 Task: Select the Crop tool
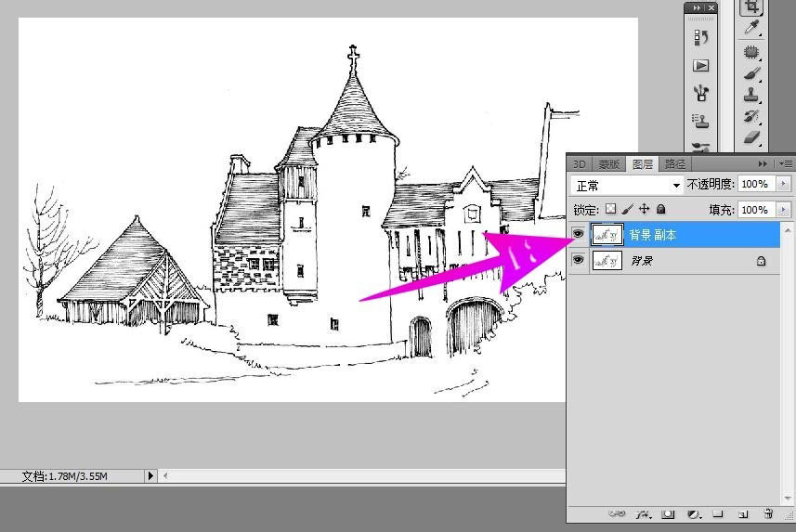[x=751, y=7]
